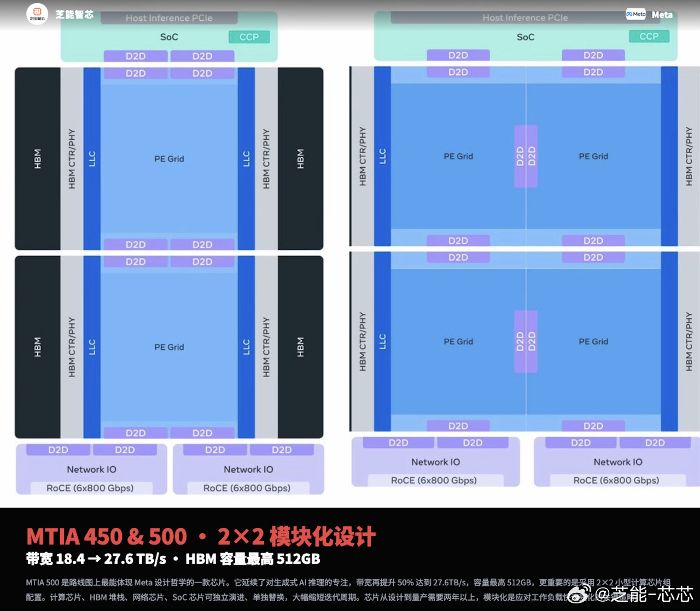Image resolution: width=700 pixels, height=611 pixels.
Task: Click the CCP block in right diagram
Action: click(649, 37)
